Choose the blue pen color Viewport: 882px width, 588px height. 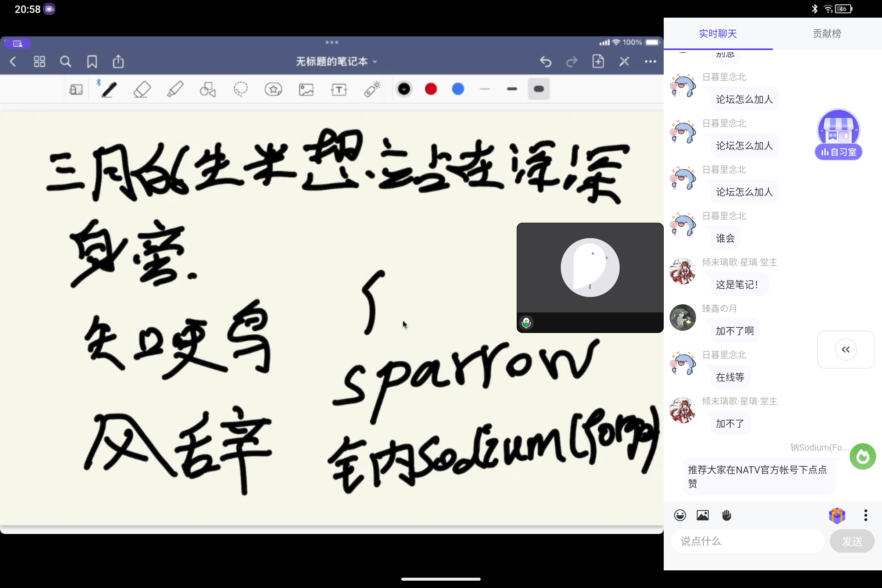pos(458,89)
